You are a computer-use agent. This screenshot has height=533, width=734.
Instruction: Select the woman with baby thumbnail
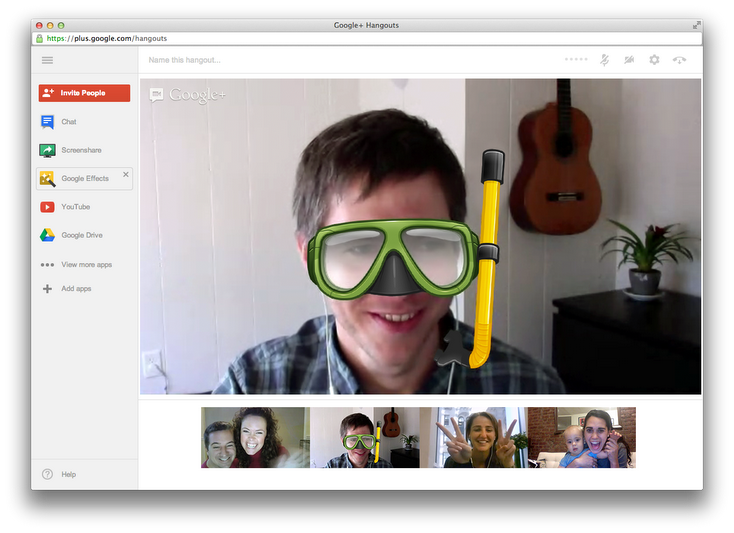(582, 438)
